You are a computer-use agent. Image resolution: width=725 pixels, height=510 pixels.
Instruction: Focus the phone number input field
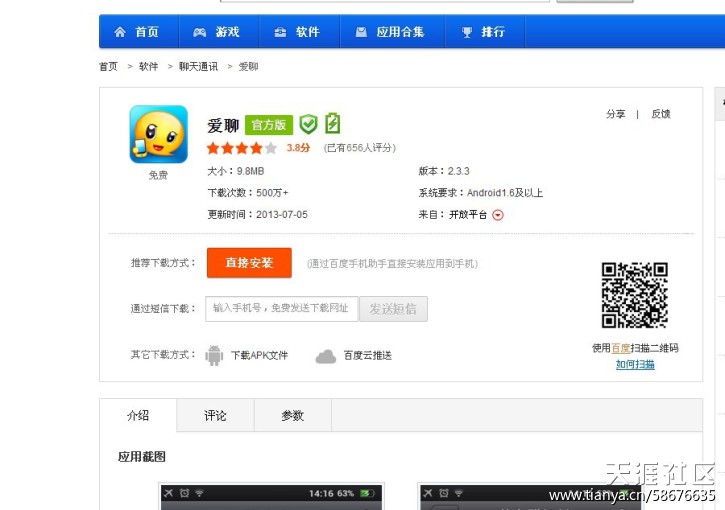click(282, 308)
